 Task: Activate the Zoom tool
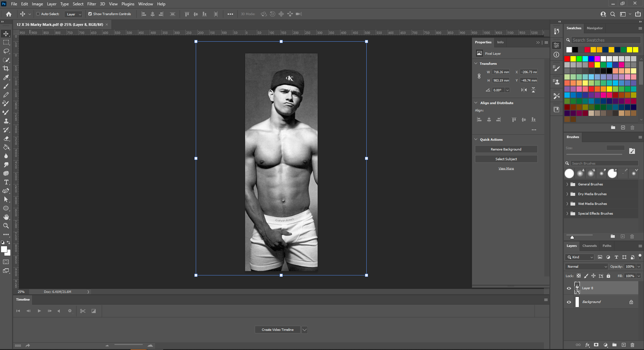[x=6, y=226]
